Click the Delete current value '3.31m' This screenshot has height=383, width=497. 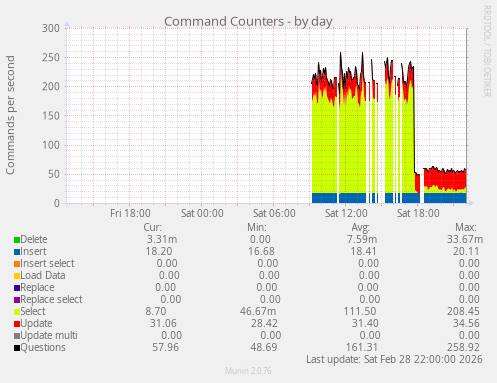tap(162, 239)
